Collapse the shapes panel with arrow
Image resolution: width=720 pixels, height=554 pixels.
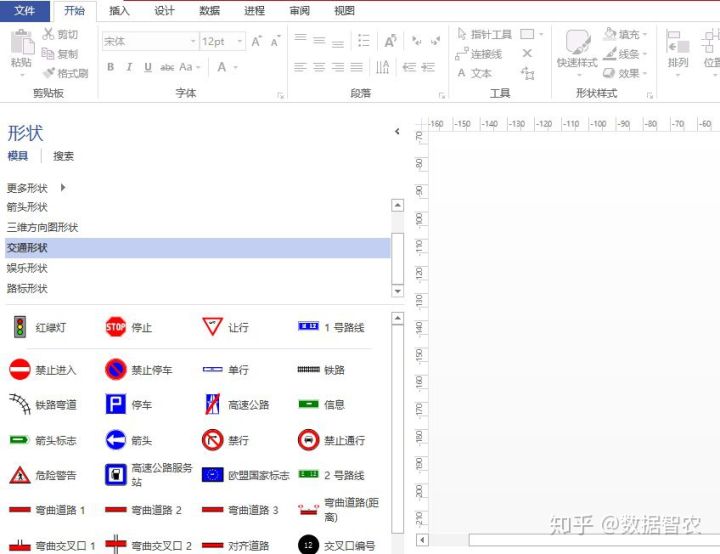397,132
